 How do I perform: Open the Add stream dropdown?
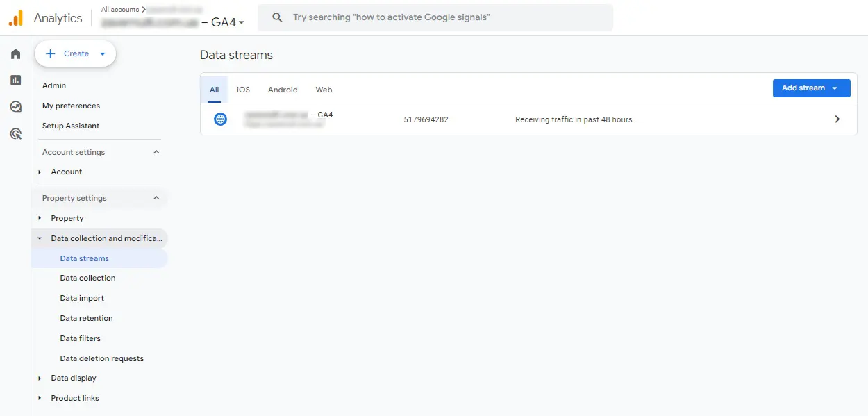(x=811, y=88)
